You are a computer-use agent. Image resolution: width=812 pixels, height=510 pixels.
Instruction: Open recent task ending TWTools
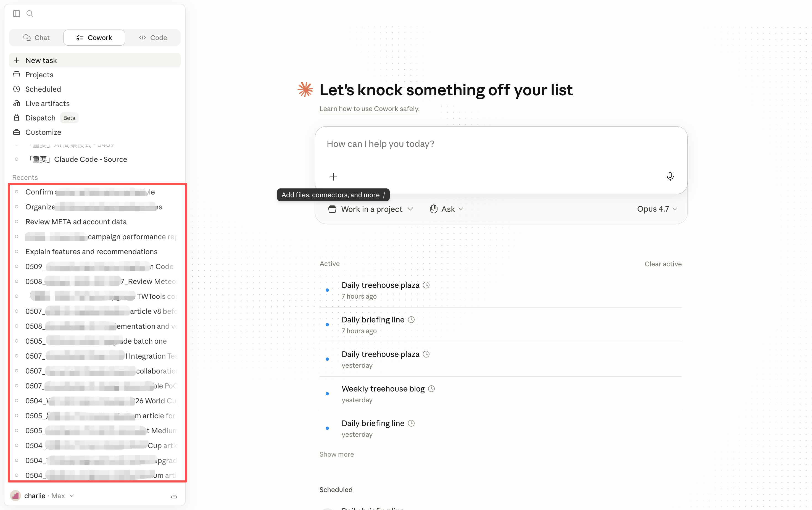pos(95,296)
